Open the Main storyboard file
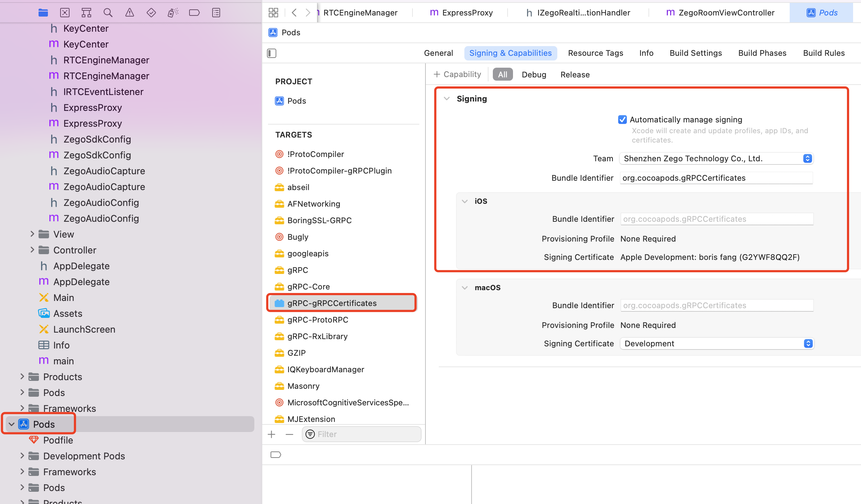 [63, 298]
